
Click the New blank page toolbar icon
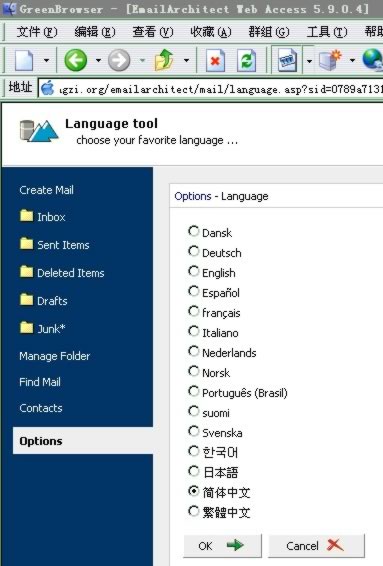[24, 60]
